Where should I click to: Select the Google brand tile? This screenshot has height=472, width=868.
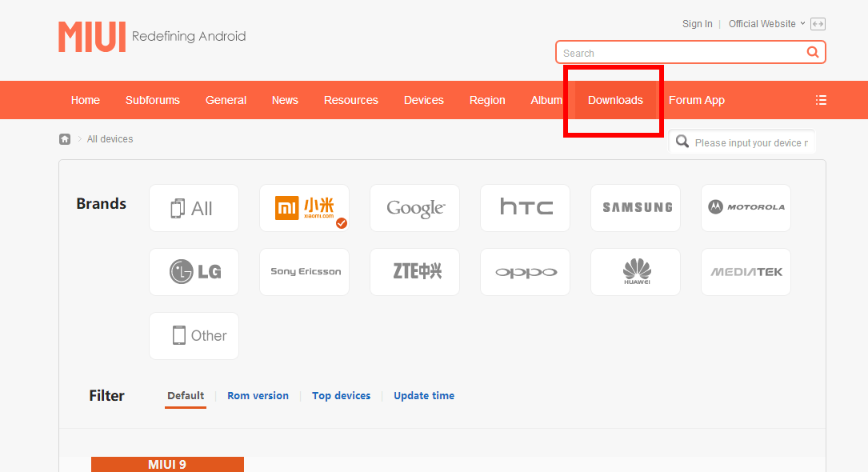pos(414,208)
